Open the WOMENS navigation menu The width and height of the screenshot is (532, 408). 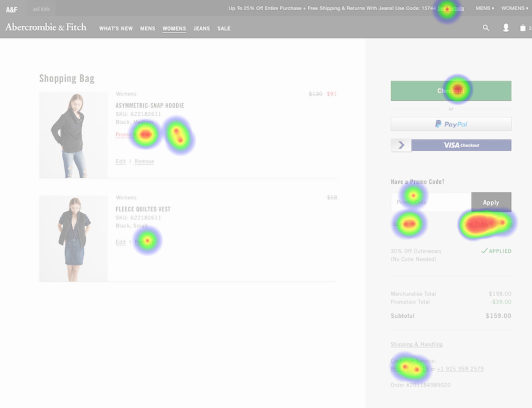[x=174, y=28]
